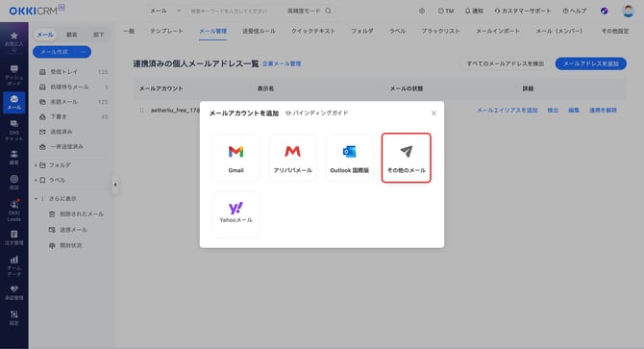Select the その他のメール paper-plane tile
Image resolution: width=644 pixels, height=349 pixels.
pos(407,158)
